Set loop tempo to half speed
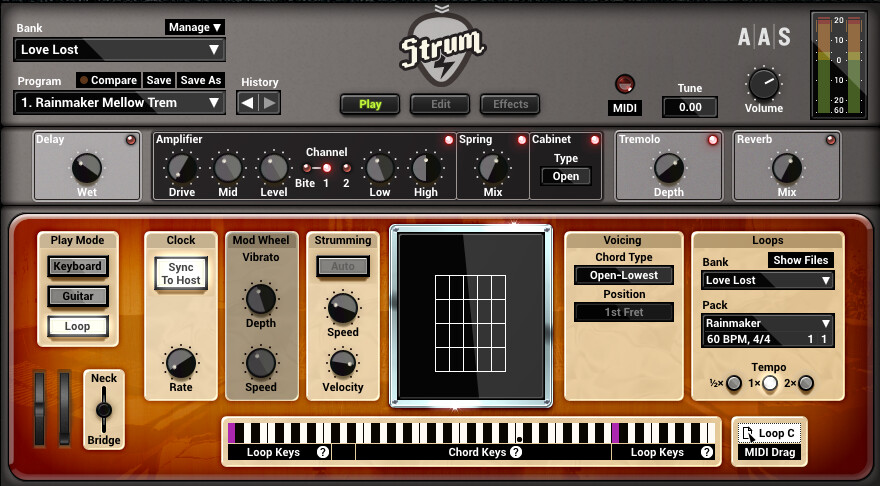 point(734,383)
